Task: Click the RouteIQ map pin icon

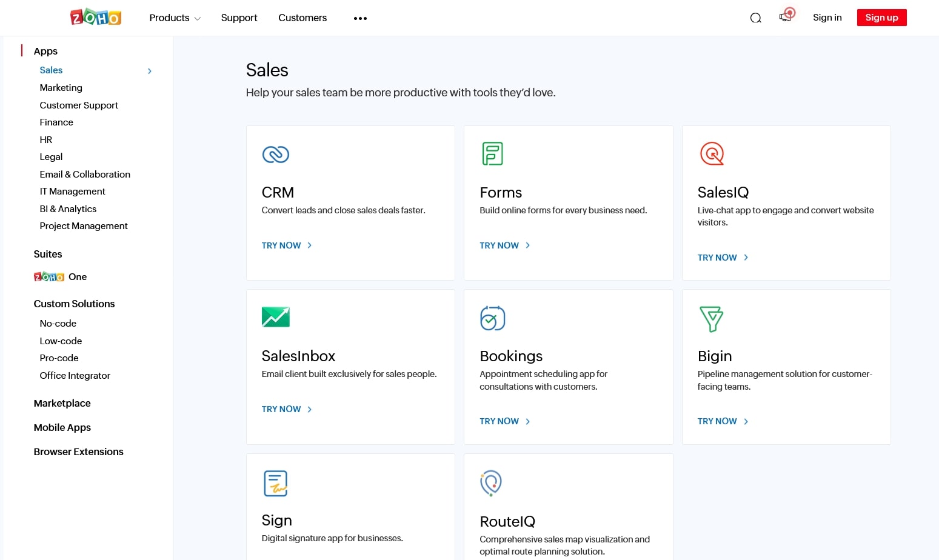Action: (x=491, y=483)
